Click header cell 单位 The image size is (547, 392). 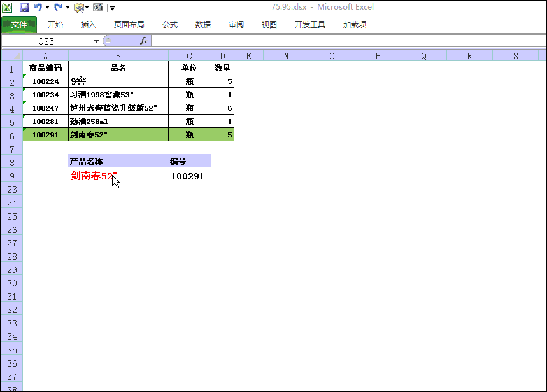coord(189,67)
